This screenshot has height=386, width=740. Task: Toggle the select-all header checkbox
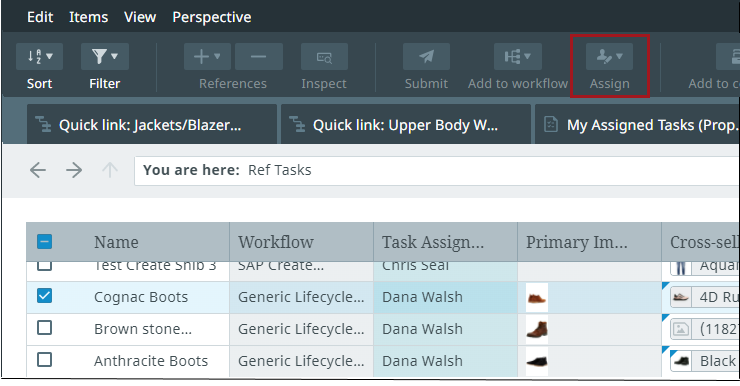[44, 242]
